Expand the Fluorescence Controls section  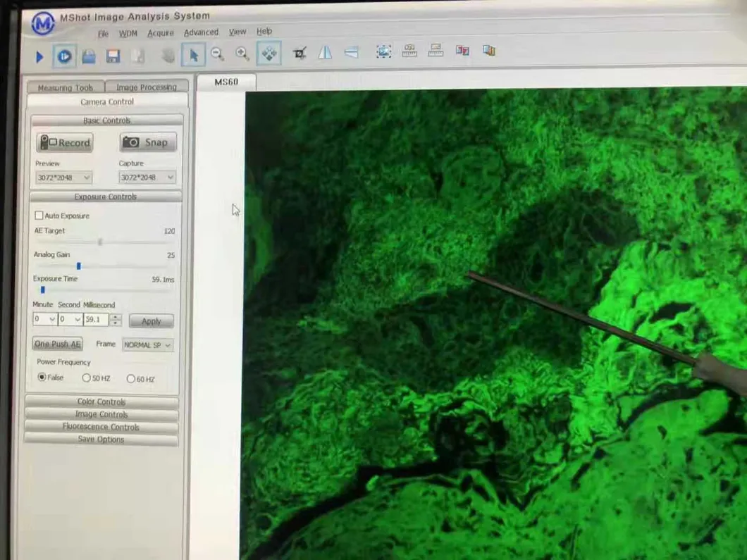click(x=101, y=427)
